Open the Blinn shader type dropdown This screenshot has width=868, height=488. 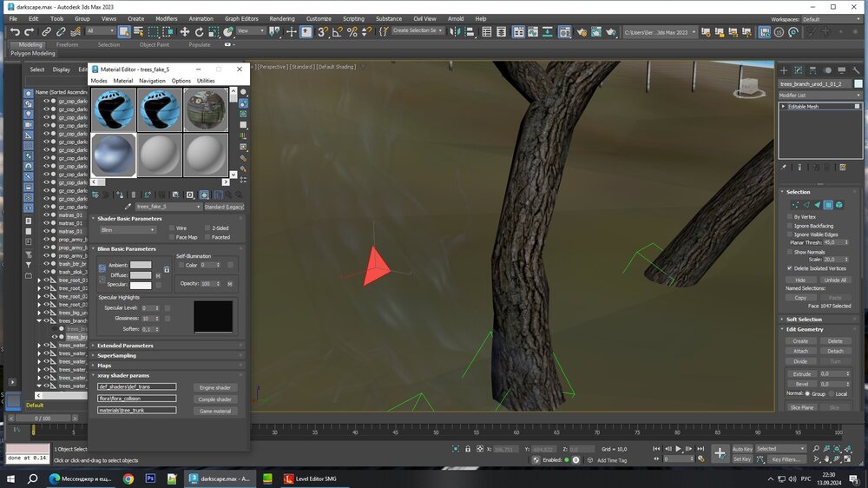click(x=128, y=230)
